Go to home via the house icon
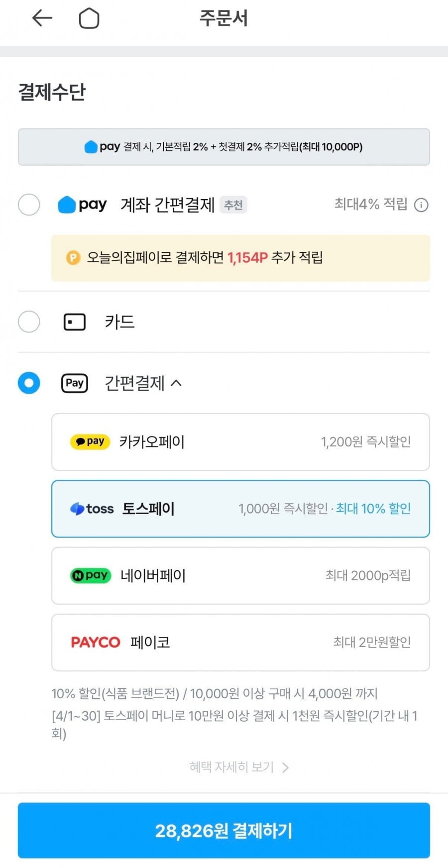448x868 pixels. click(x=89, y=18)
